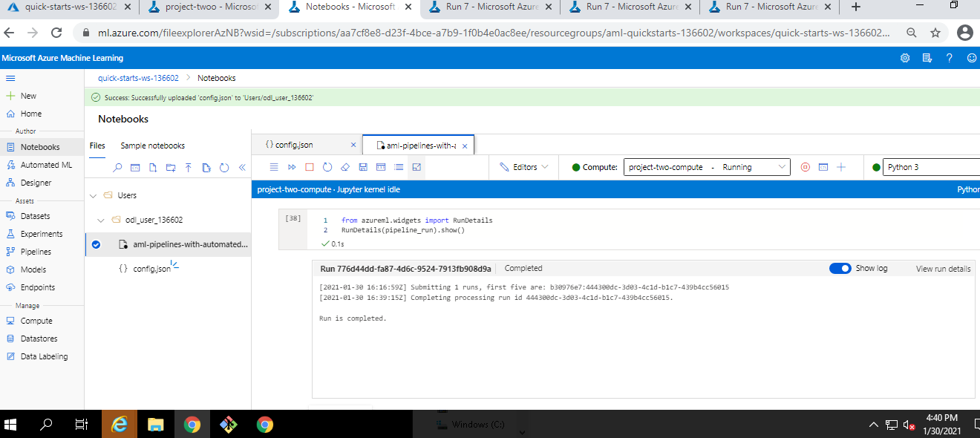Switch to the Sample notebooks tab
This screenshot has height=438, width=980.
tap(153, 146)
